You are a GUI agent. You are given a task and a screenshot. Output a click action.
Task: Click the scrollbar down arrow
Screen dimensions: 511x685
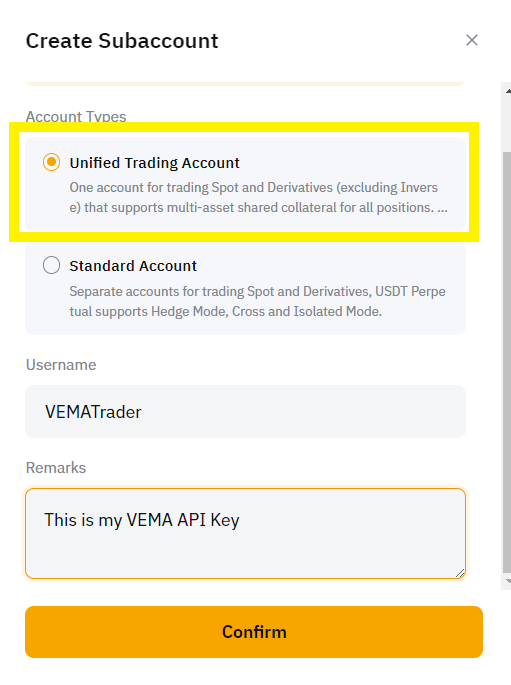coord(508,581)
